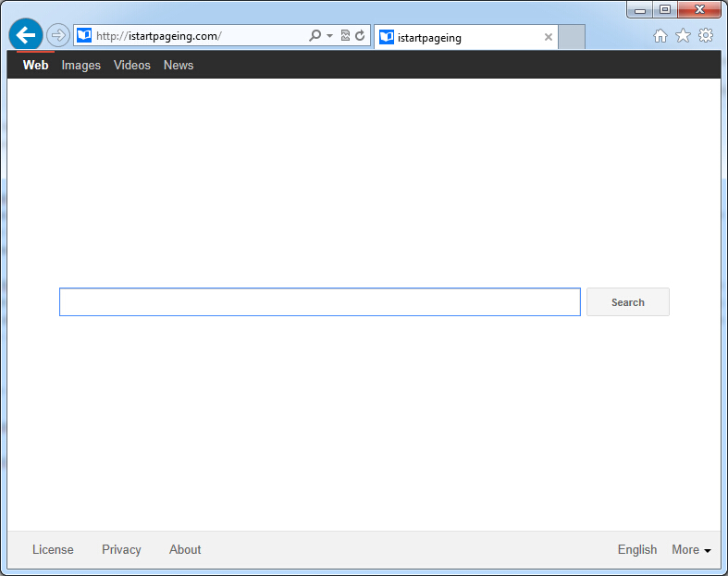The image size is (728, 576).
Task: Select the istartpageing browser tab
Action: pyautogui.click(x=465, y=37)
